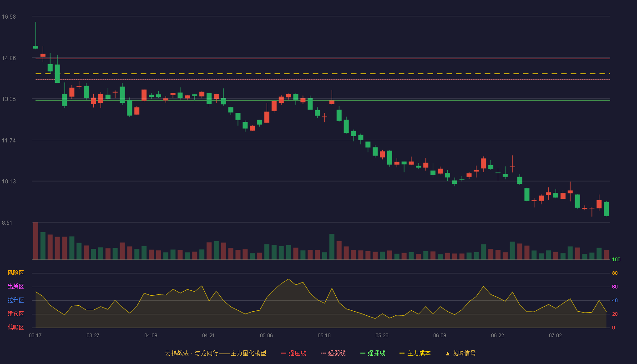The width and height of the screenshot is (637, 364).
Task: Select the 拉升区 zone label
Action: point(15,300)
